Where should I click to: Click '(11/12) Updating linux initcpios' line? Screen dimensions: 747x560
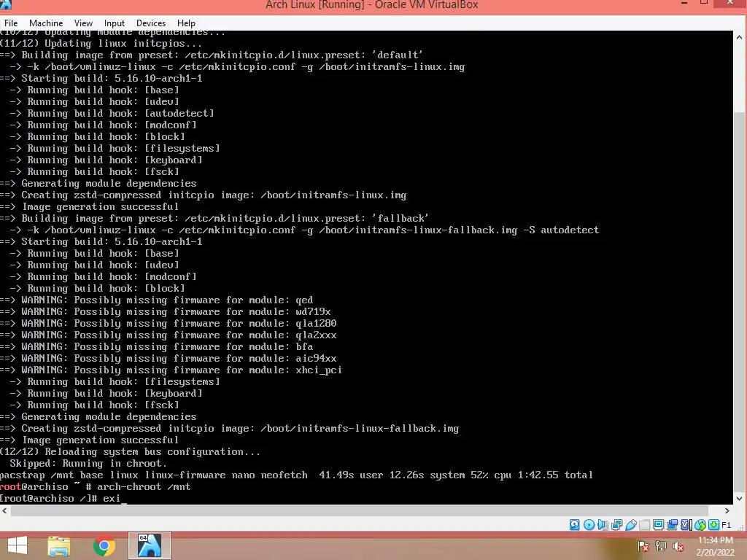click(x=101, y=43)
